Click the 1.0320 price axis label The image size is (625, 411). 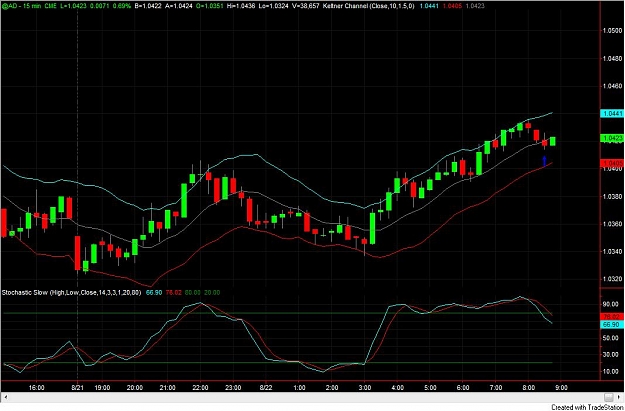click(x=612, y=279)
